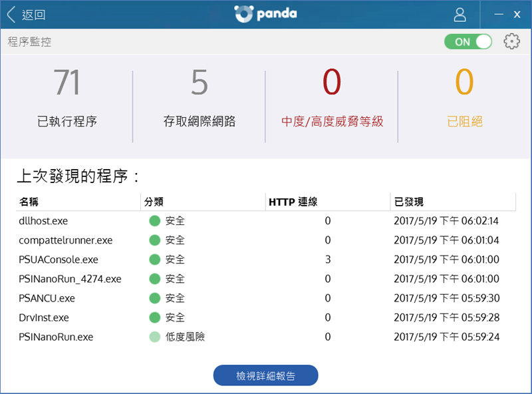The image size is (532, 394).
Task: Open process monitor settings gear
Action: coord(511,41)
